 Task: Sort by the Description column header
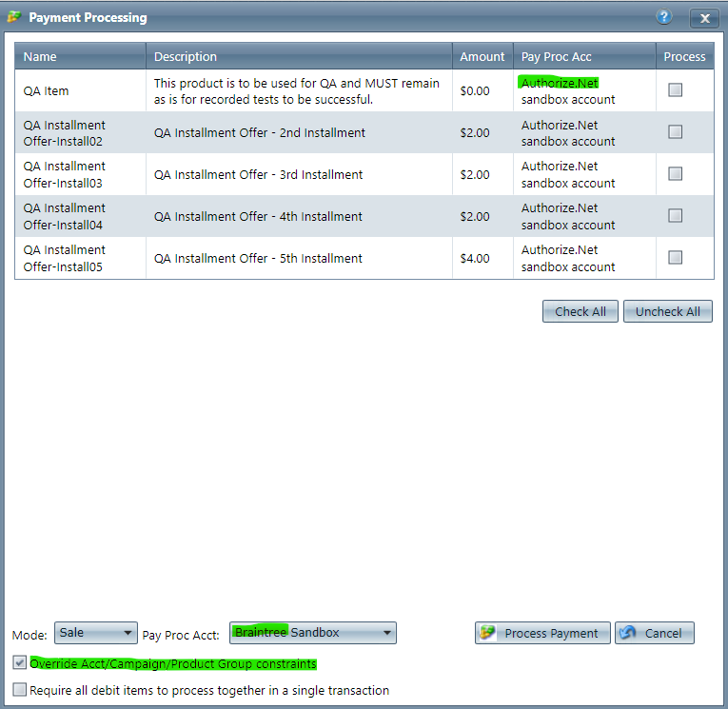(299, 56)
